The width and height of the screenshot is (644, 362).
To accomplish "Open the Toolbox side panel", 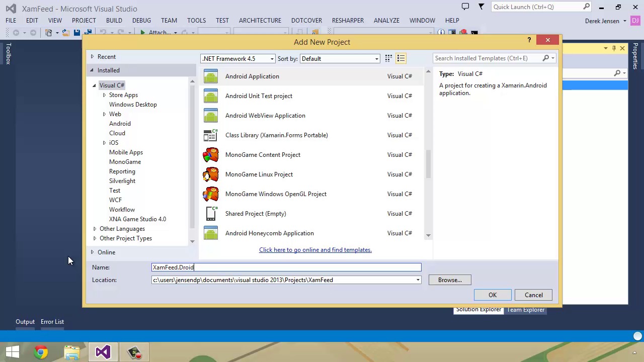I will click(8, 53).
